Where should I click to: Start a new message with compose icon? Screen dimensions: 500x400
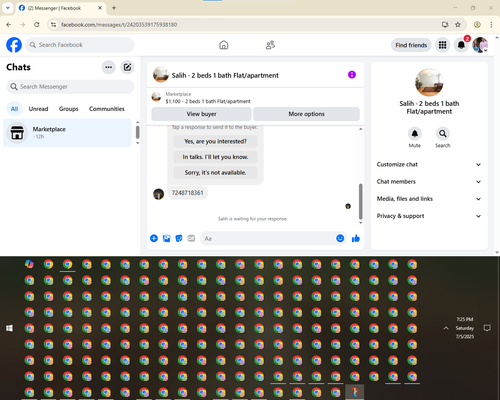point(127,67)
